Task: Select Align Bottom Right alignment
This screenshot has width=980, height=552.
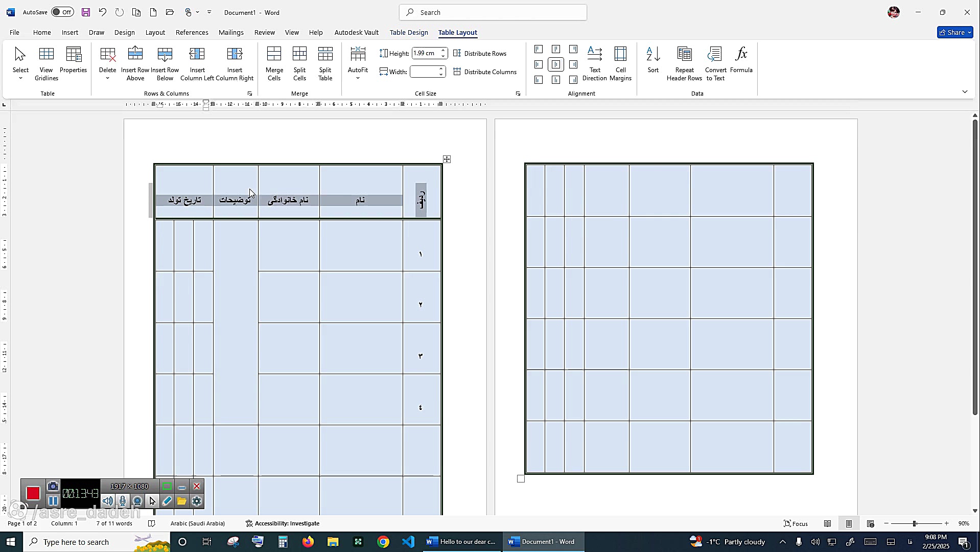Action: 573,80
